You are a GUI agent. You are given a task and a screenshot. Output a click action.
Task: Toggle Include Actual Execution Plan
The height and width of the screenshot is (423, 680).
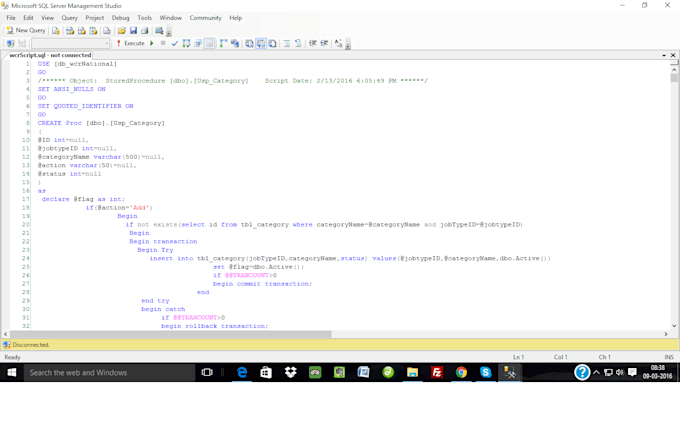coord(223,43)
